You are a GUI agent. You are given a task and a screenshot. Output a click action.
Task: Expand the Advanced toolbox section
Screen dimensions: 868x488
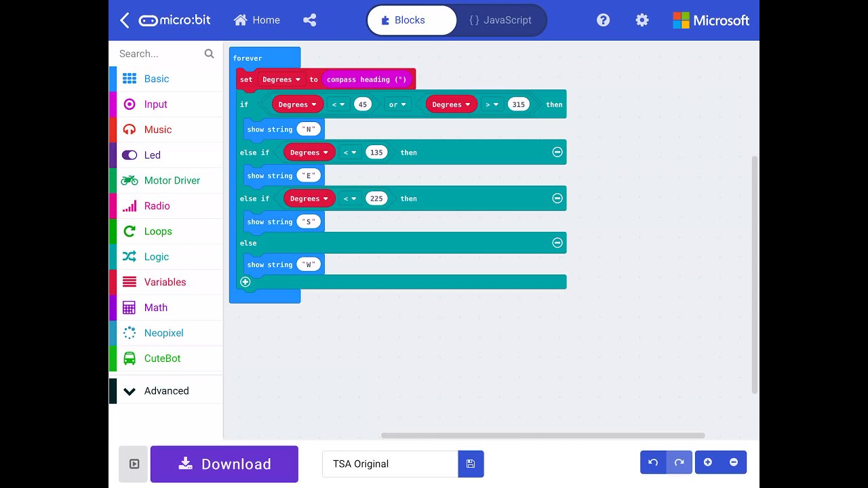coord(165,391)
